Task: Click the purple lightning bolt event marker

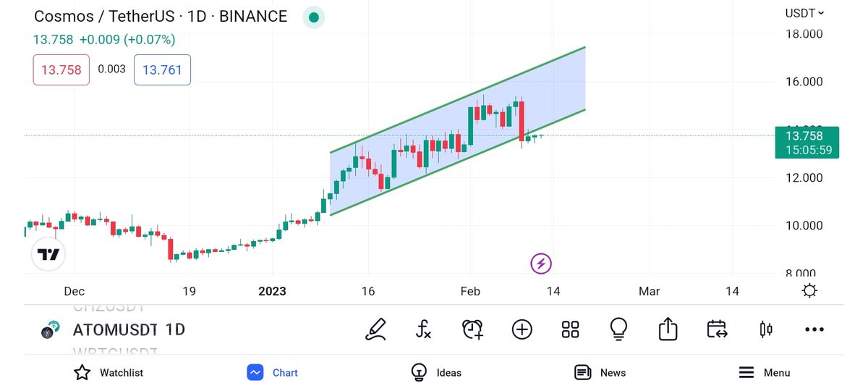Action: [541, 264]
